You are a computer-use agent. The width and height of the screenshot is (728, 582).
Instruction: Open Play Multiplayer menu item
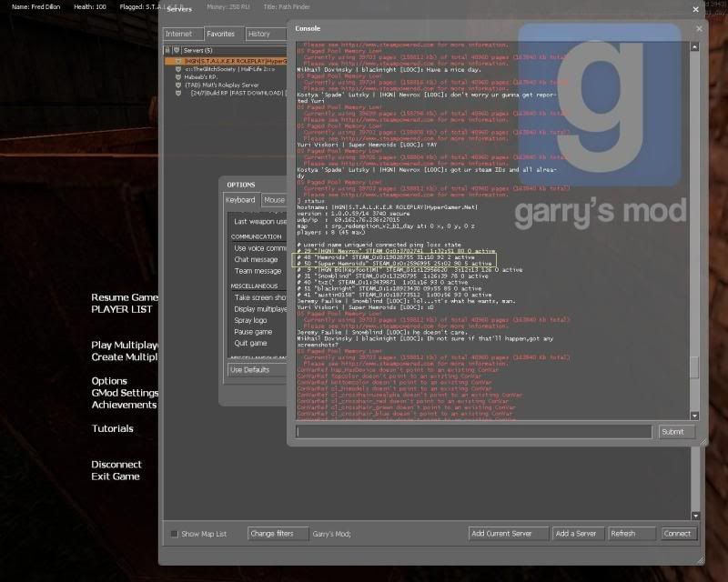click(x=125, y=345)
